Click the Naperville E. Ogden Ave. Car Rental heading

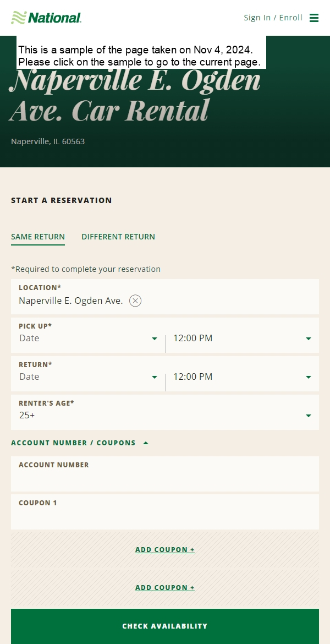(135, 95)
